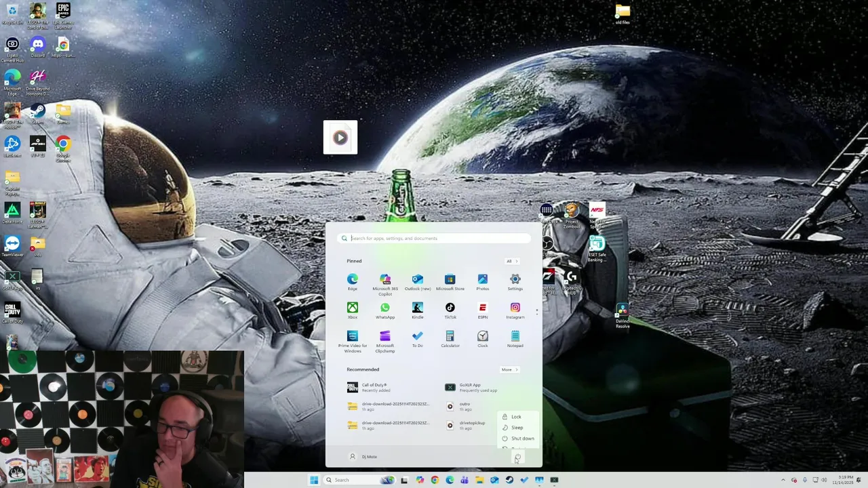The image size is (868, 488).
Task: Click the Start menu search field
Action: [x=434, y=238]
